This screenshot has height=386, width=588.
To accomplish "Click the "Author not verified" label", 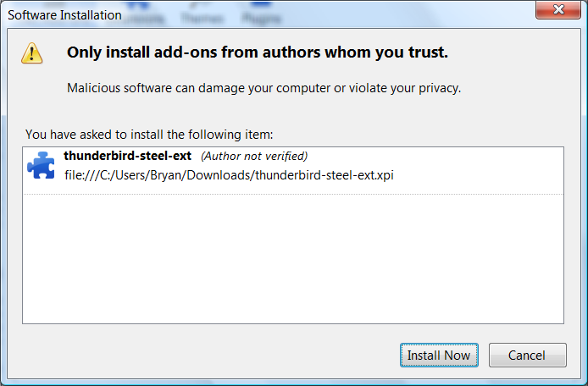I will [253, 156].
